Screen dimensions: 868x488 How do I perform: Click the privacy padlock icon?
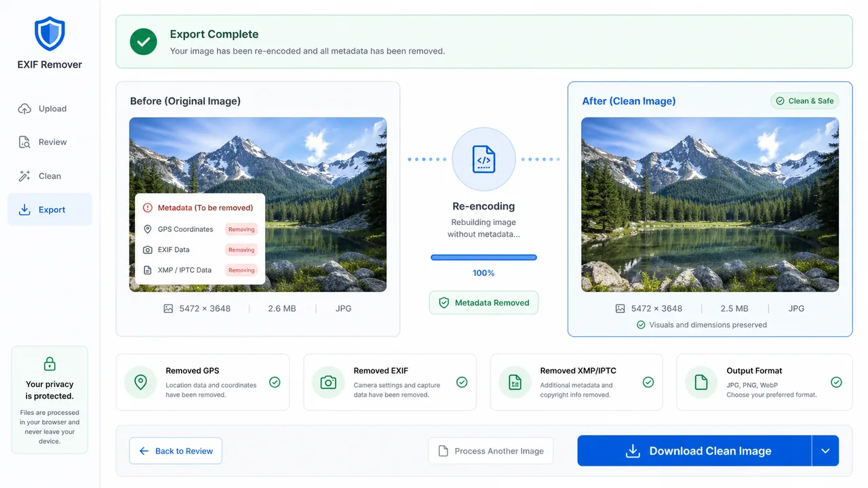[50, 364]
